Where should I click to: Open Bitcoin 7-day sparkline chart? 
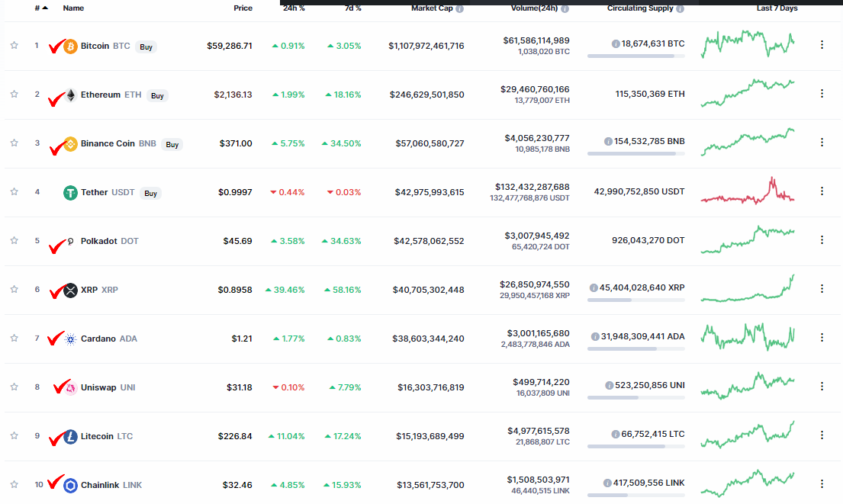tap(748, 44)
